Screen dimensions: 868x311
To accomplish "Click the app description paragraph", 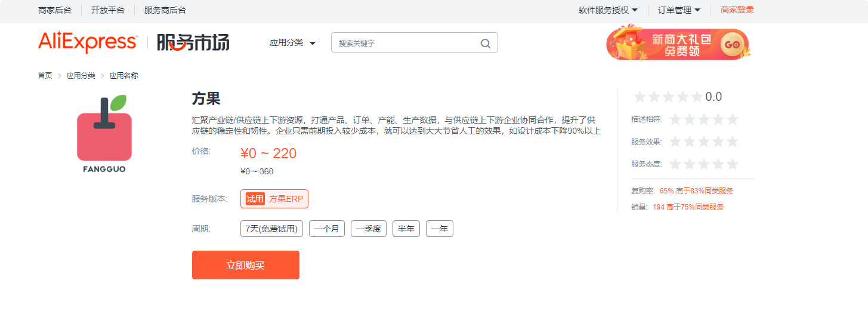I will (x=396, y=125).
